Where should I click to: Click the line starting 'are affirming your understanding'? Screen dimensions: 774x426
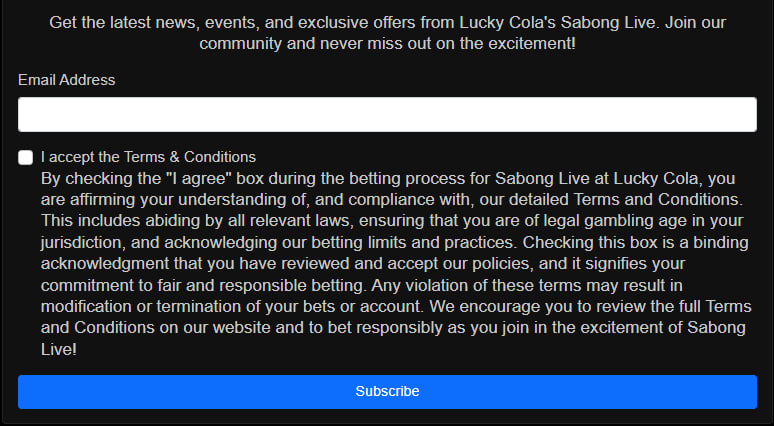[392, 199]
